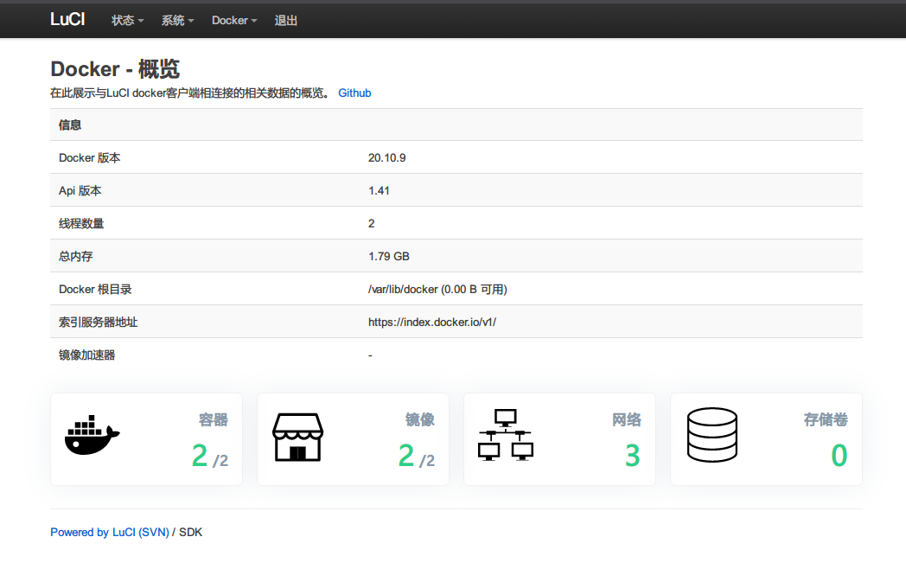The height and width of the screenshot is (588, 906).
Task: Click the 镜像加速器 row label
Action: pyautogui.click(x=86, y=355)
